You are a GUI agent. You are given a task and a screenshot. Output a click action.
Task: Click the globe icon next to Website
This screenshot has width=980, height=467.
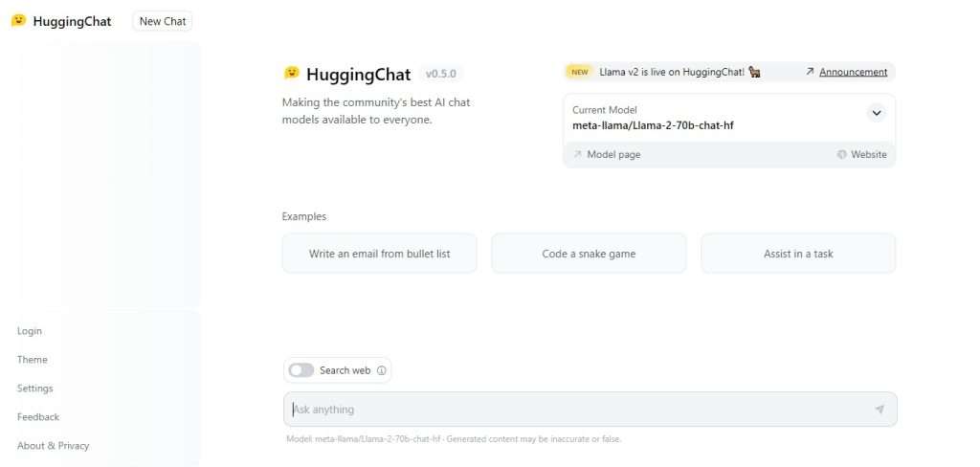click(x=842, y=154)
